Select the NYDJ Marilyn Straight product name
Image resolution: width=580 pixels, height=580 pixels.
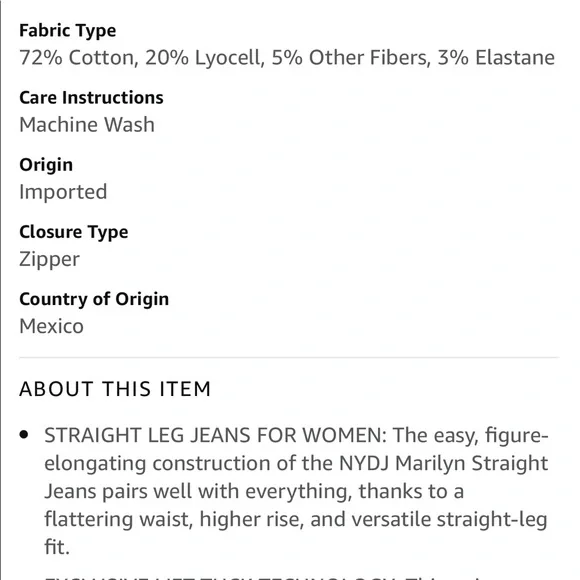[x=444, y=463]
